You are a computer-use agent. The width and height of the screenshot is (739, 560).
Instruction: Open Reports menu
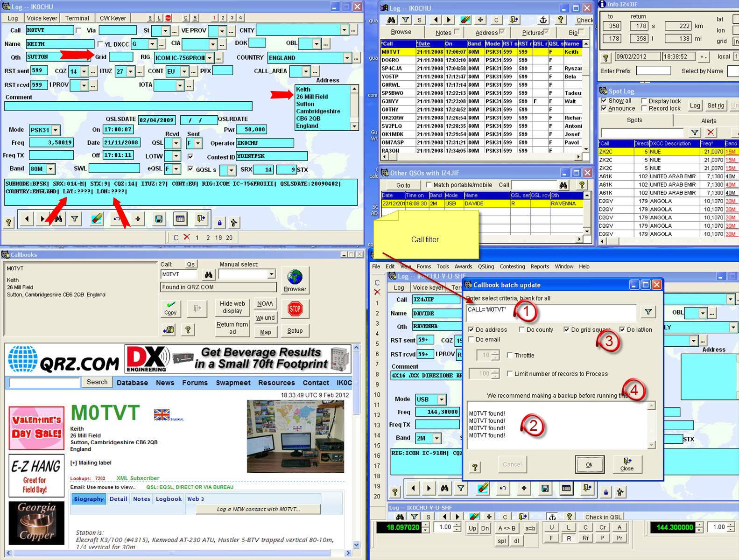540,266
